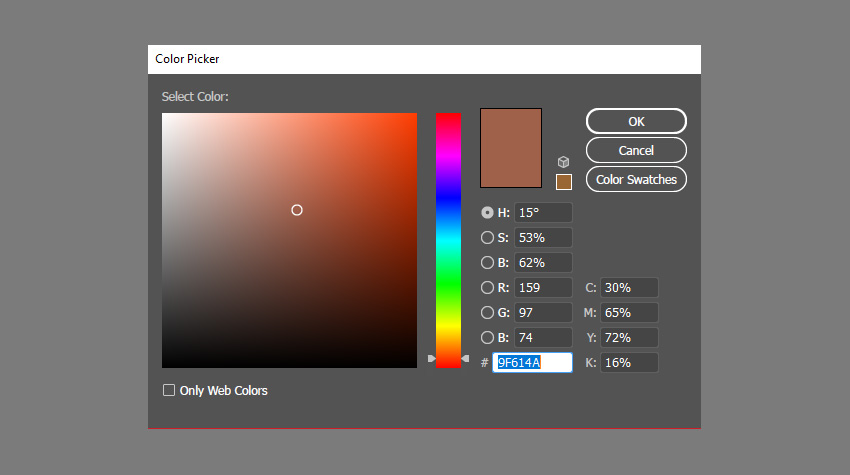Open the Color Swatches view
850x475 pixels.
[636, 180]
